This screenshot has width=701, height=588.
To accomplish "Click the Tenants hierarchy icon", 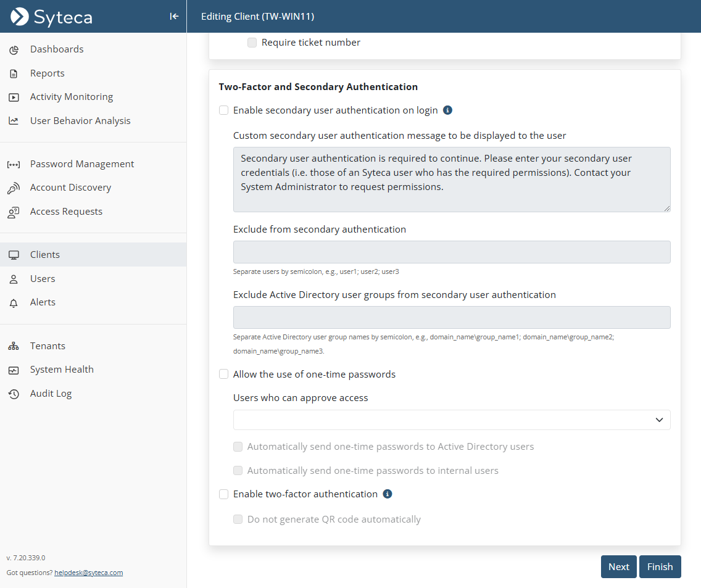I will [14, 347].
